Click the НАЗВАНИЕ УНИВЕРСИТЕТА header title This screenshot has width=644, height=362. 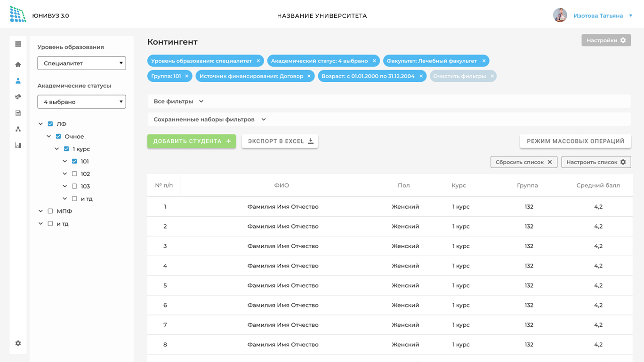pos(322,16)
